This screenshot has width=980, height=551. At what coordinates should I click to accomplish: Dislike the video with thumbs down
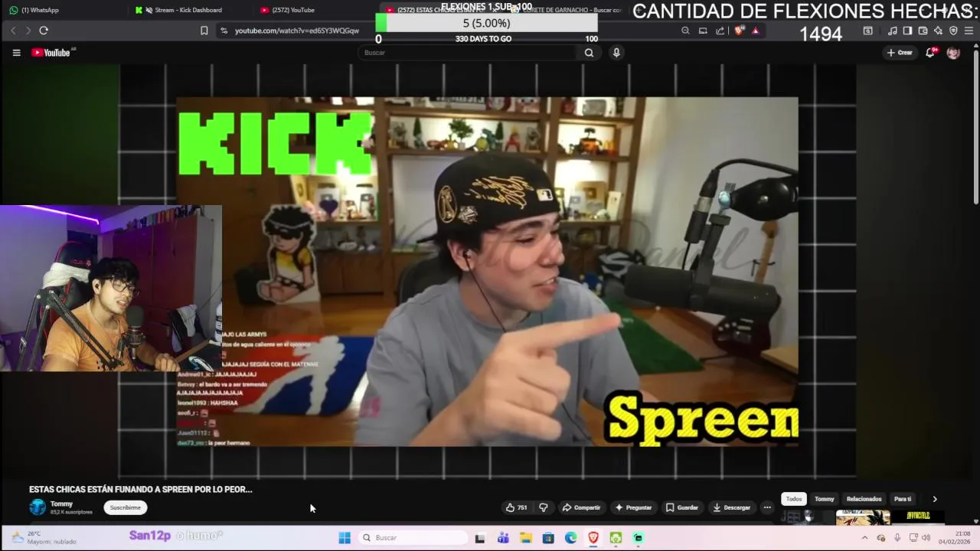point(544,507)
